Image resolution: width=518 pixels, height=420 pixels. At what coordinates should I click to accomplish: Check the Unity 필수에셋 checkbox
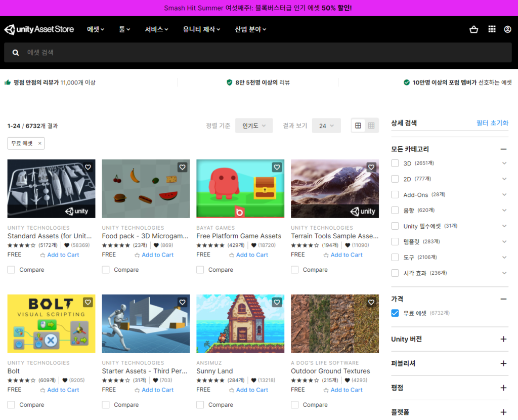tap(395, 226)
